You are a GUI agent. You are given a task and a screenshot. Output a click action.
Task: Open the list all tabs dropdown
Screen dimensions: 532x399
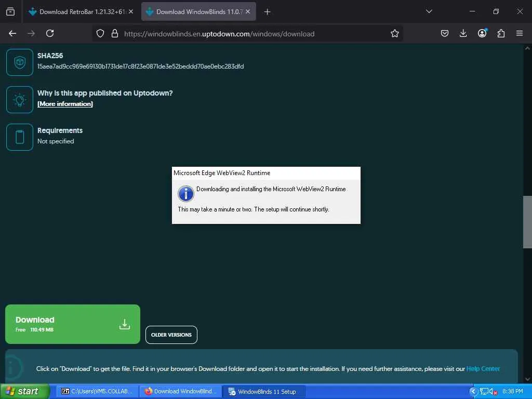(429, 11)
